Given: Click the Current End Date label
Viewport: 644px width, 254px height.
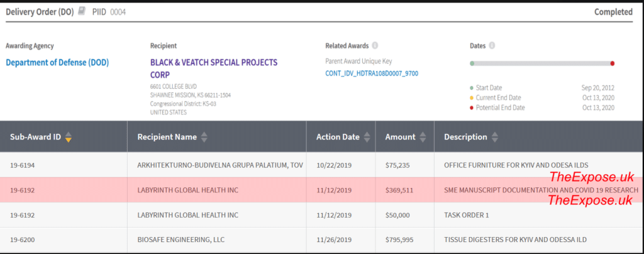Looking at the screenshot, I should click(x=498, y=97).
